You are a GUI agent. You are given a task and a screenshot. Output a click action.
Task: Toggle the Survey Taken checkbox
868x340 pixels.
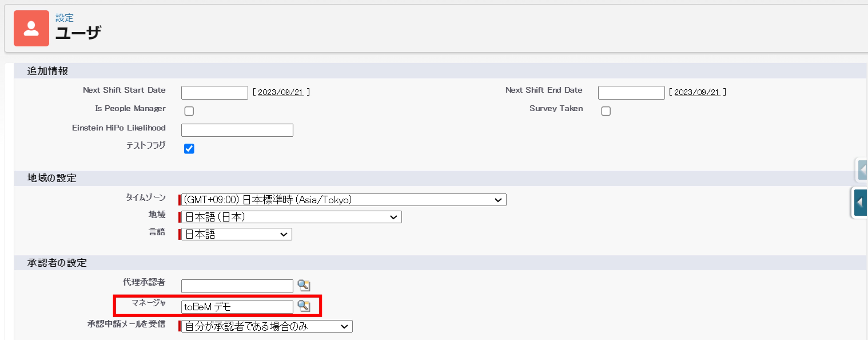pyautogui.click(x=606, y=111)
